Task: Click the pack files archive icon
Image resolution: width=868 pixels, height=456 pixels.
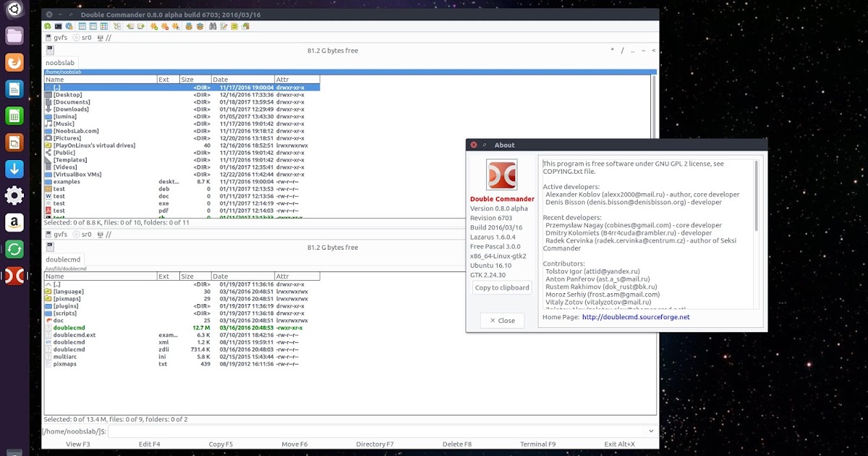Action: tap(189, 26)
